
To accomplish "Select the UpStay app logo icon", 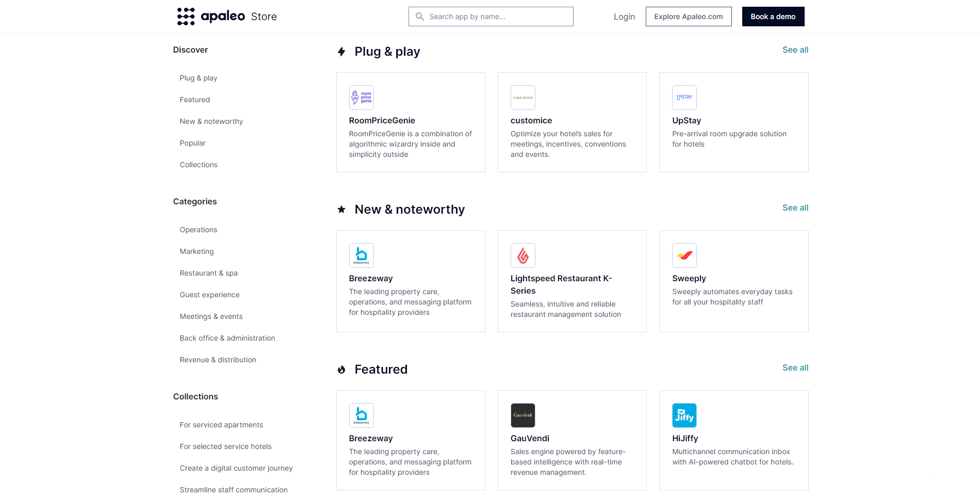I will [x=684, y=98].
